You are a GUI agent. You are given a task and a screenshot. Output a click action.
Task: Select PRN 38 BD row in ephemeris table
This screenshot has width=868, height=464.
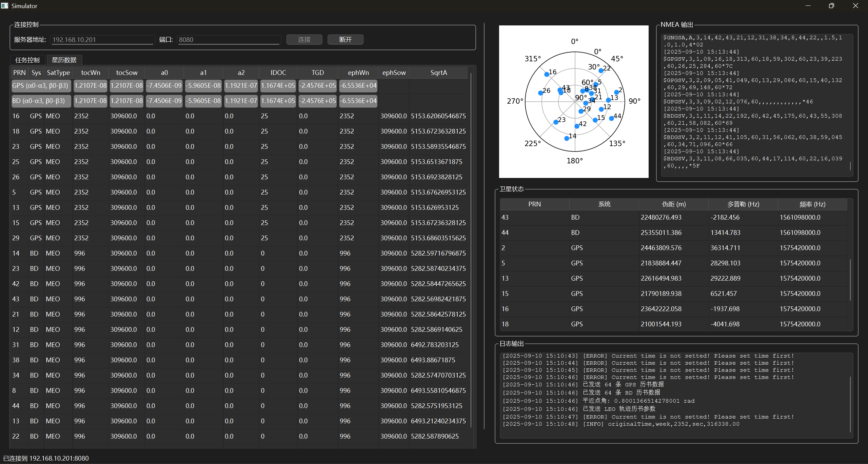[239, 360]
